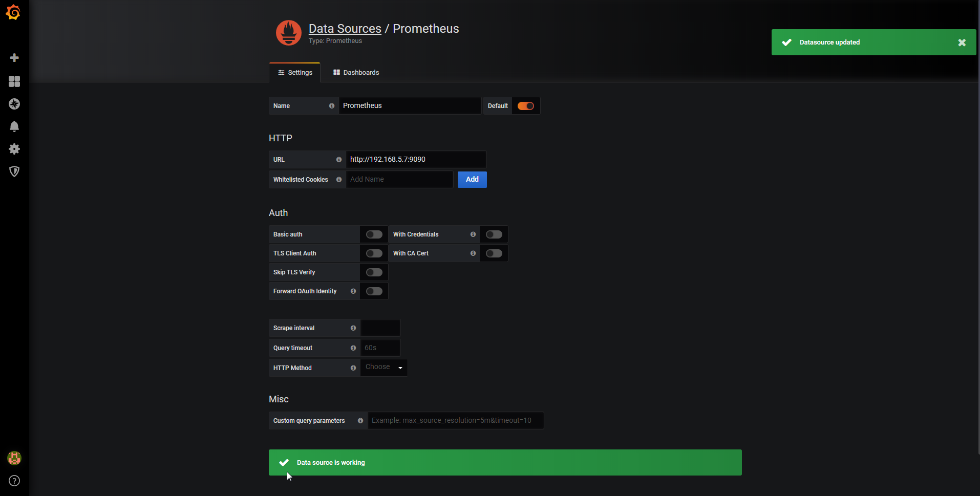Focus the Custom query parameters input

[x=456, y=421]
